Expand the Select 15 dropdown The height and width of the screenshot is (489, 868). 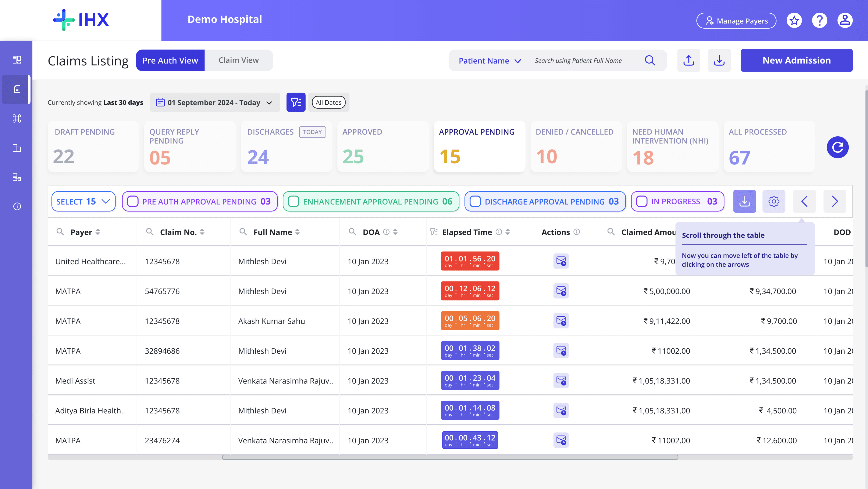pyautogui.click(x=83, y=201)
